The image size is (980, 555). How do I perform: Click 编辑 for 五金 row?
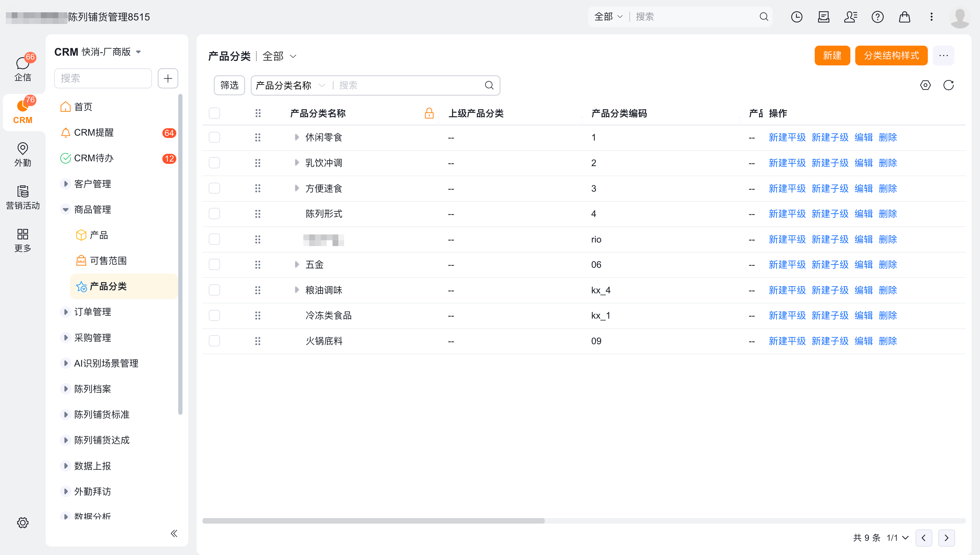pyautogui.click(x=863, y=265)
